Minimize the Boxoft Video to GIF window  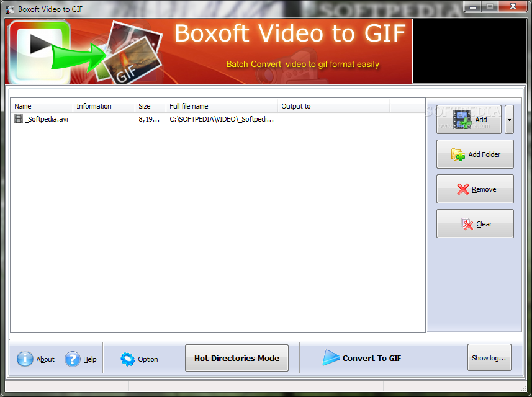(x=473, y=6)
